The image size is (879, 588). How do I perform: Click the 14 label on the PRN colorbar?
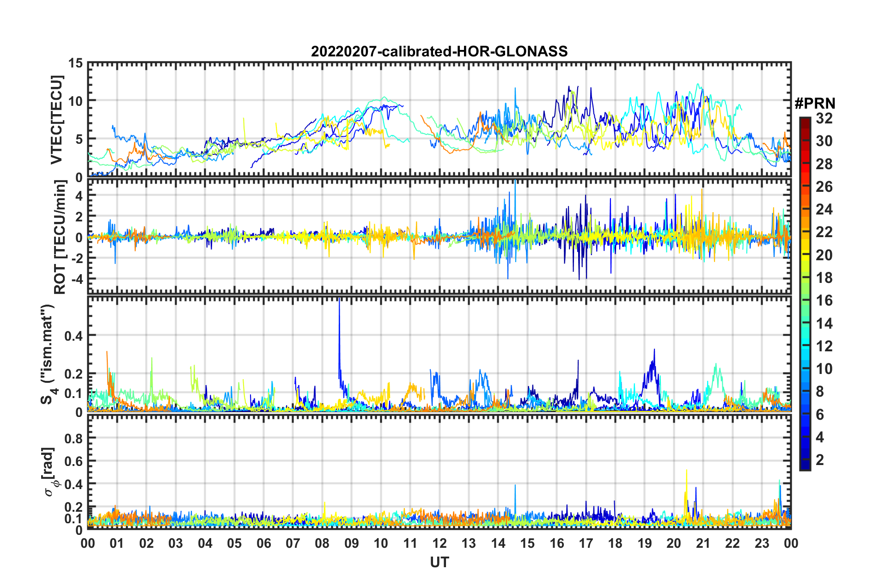(824, 324)
